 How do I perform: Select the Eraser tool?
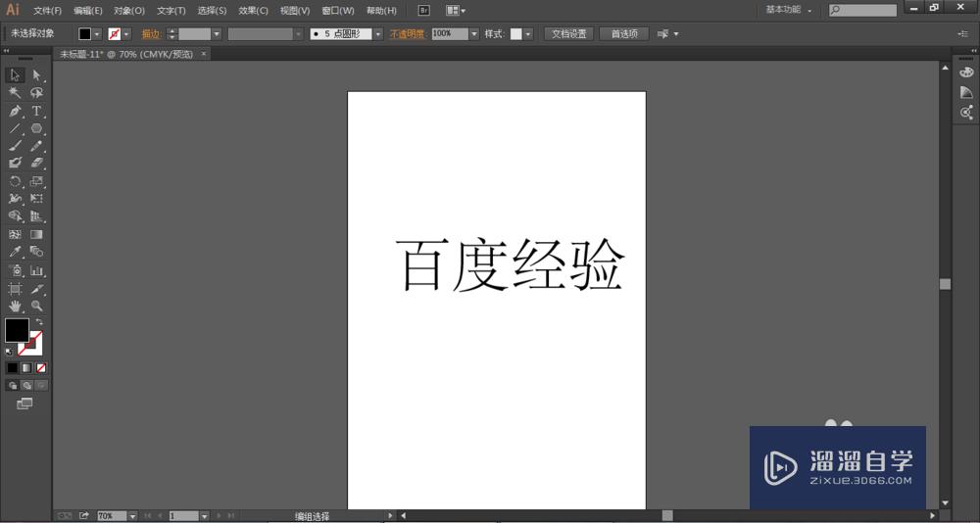(36, 164)
